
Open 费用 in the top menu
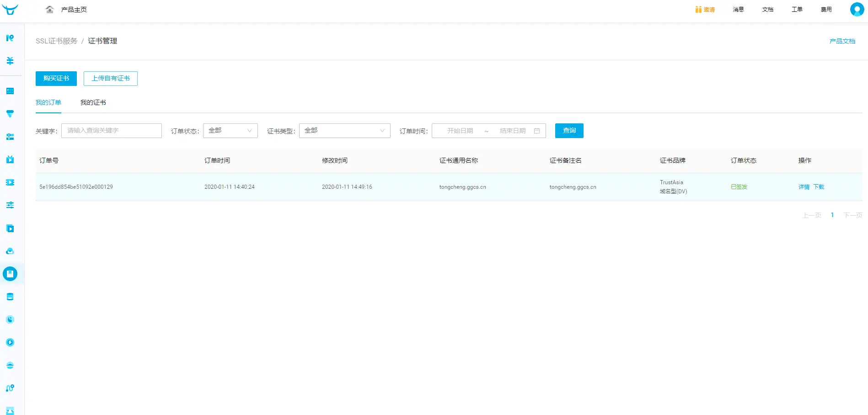(x=826, y=10)
